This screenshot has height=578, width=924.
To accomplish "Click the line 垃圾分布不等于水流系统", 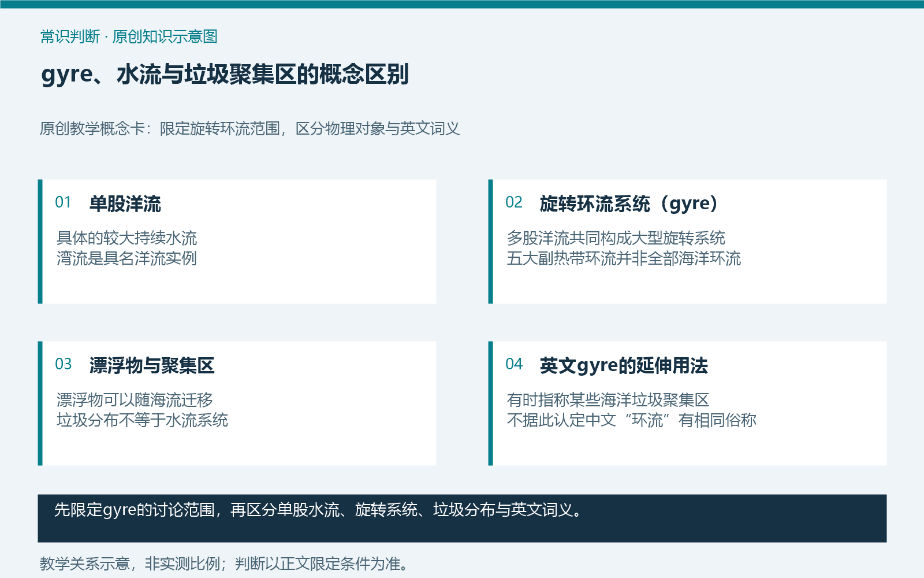I will (142, 420).
